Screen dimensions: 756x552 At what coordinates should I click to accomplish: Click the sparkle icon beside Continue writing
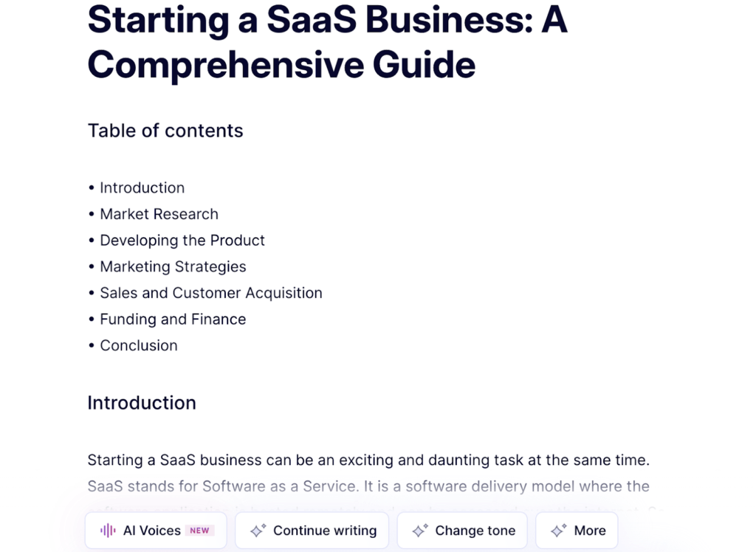(x=258, y=531)
